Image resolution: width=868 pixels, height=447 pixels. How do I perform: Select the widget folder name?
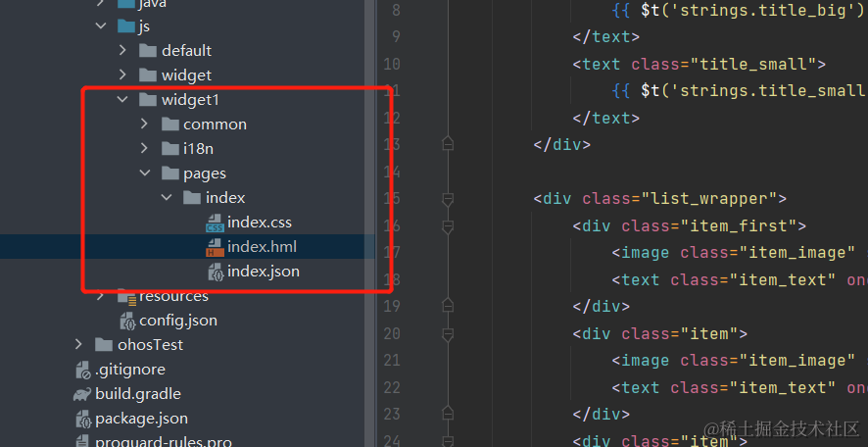click(186, 74)
